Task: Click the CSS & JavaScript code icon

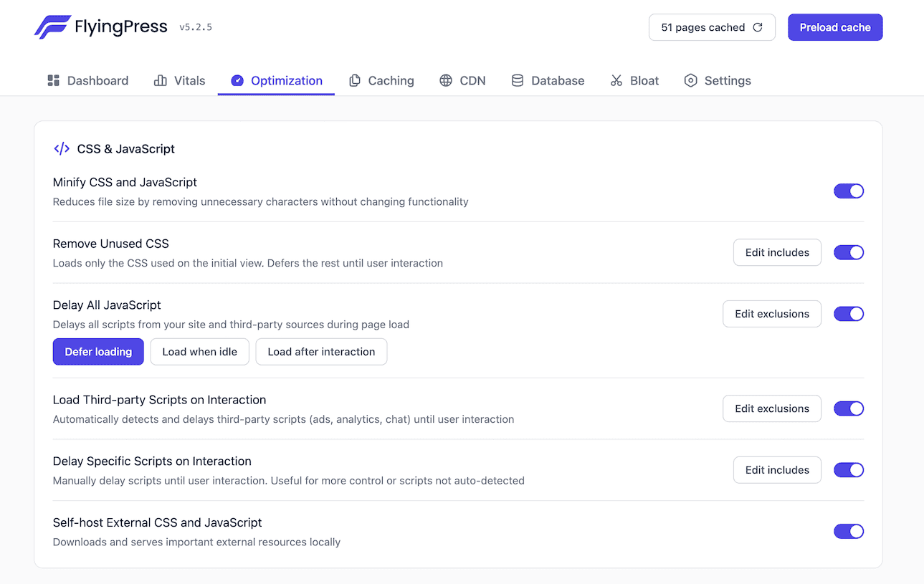Action: point(62,148)
